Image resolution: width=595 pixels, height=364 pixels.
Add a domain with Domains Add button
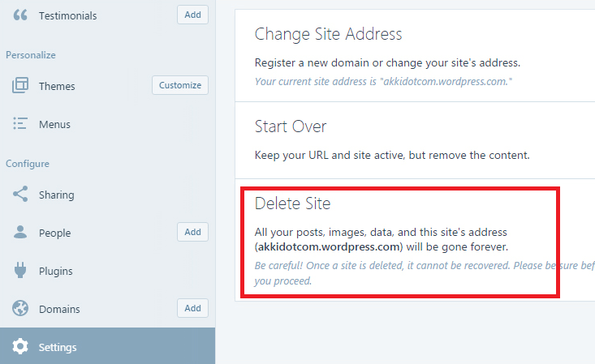(x=192, y=308)
